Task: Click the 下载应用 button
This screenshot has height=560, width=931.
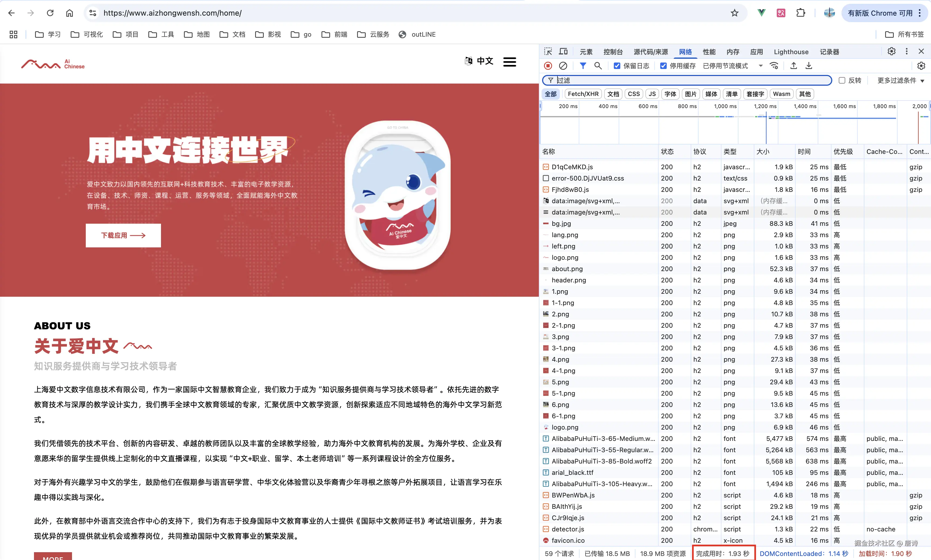Action: click(x=123, y=235)
